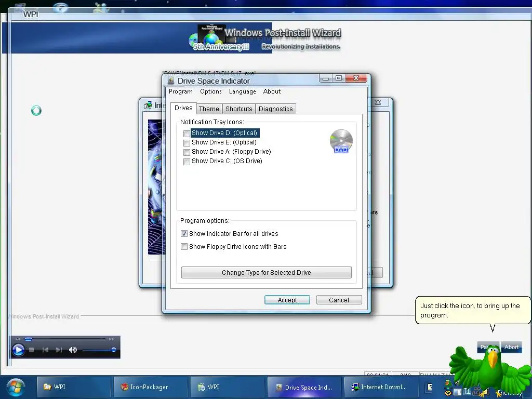Click the Drive Space Indicator title bar icon
The height and width of the screenshot is (399, 532).
click(171, 81)
